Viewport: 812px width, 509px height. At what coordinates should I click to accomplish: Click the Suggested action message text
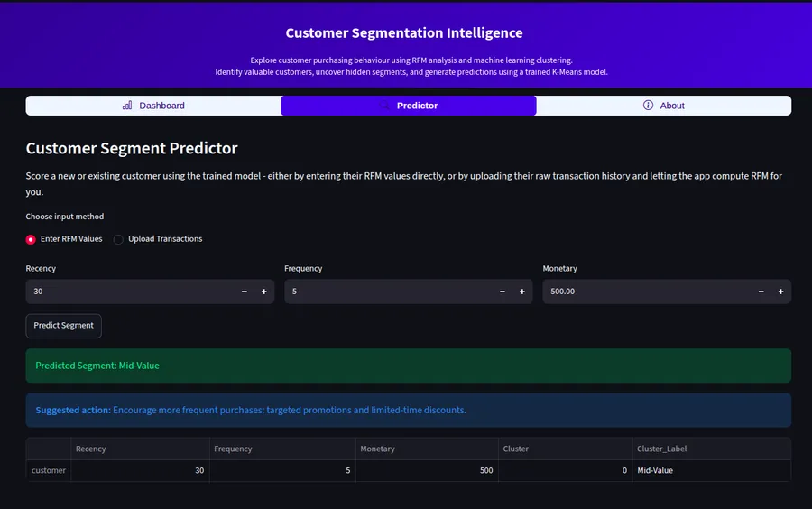point(251,410)
